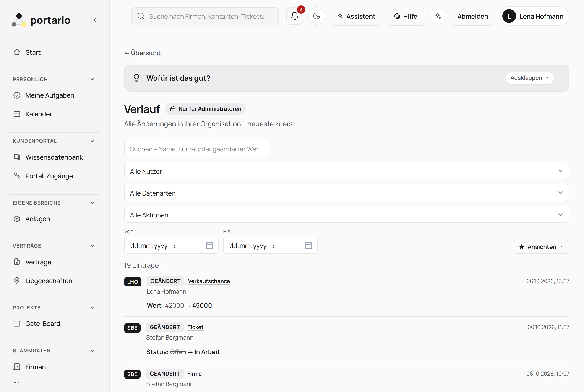Open Meine Aufgaben
This screenshot has width=584, height=392.
coord(54,95)
